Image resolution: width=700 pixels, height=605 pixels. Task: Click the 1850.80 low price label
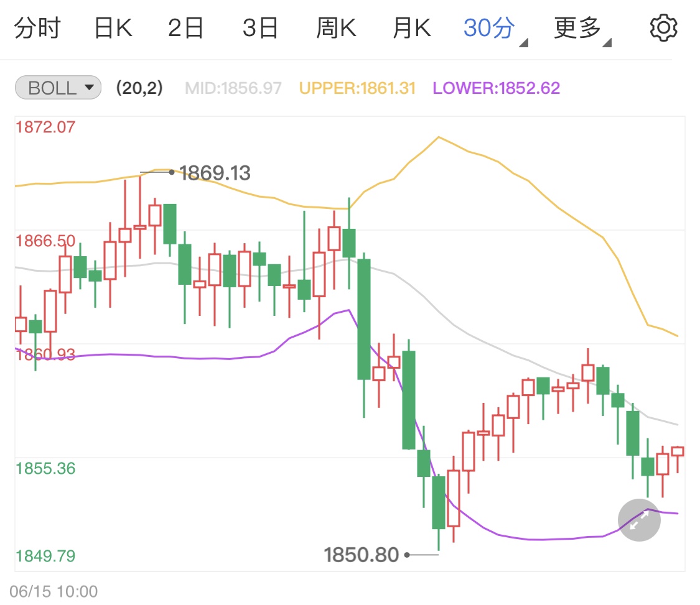click(361, 555)
